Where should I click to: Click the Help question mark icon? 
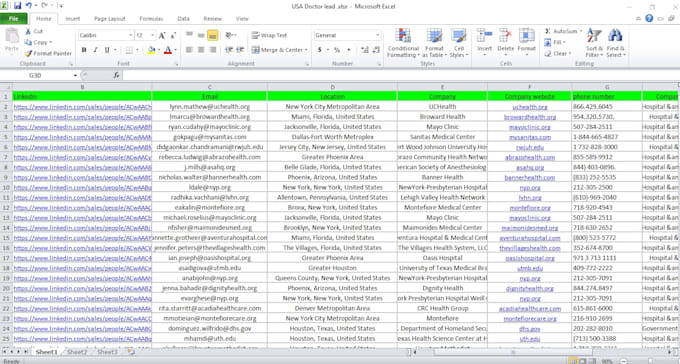tap(649, 18)
